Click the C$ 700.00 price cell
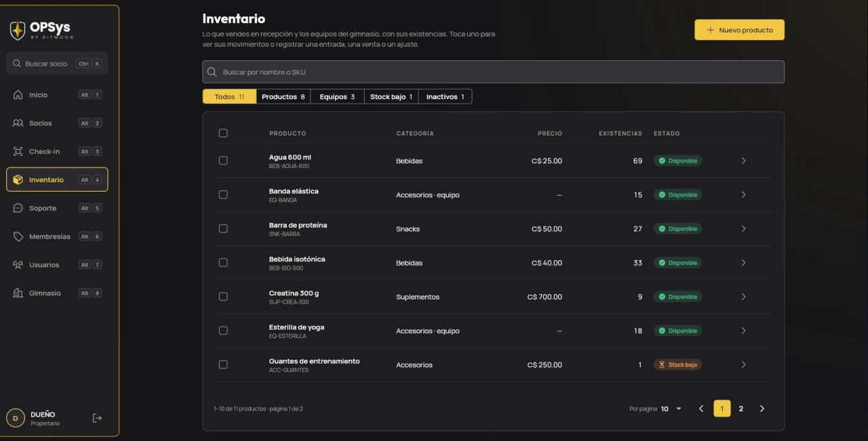 [x=545, y=297]
